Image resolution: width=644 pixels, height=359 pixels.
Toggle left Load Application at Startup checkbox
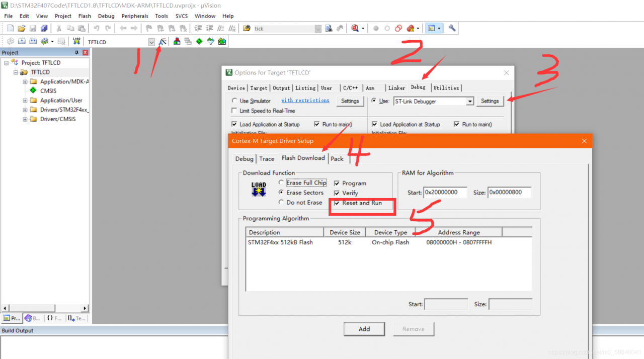coord(234,124)
